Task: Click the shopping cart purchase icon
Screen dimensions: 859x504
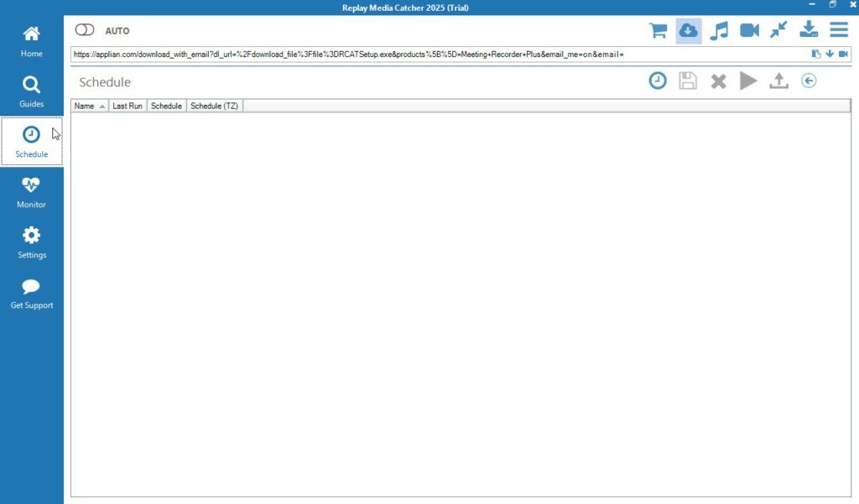Action: click(658, 30)
